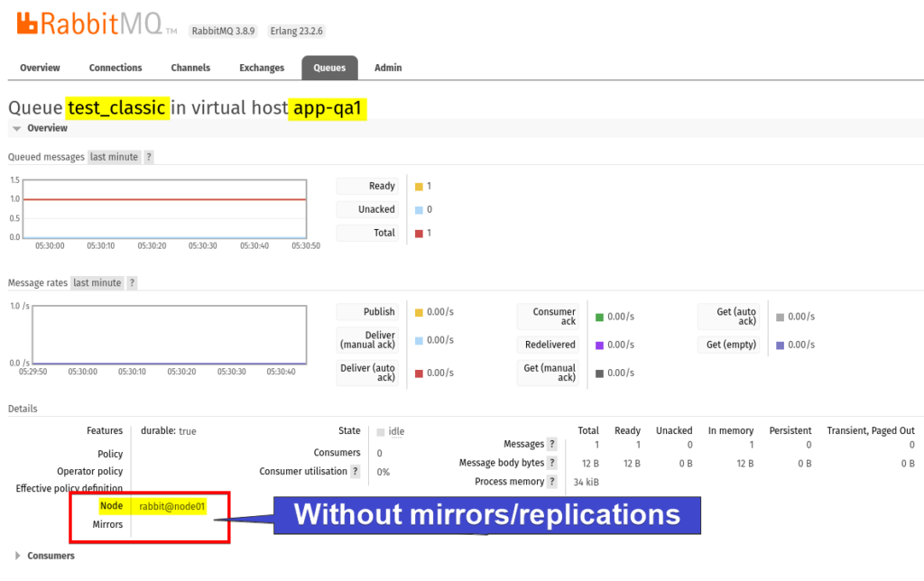The width and height of the screenshot is (924, 581).
Task: Click the Erlang 23.2.6 version badge
Action: click(296, 30)
